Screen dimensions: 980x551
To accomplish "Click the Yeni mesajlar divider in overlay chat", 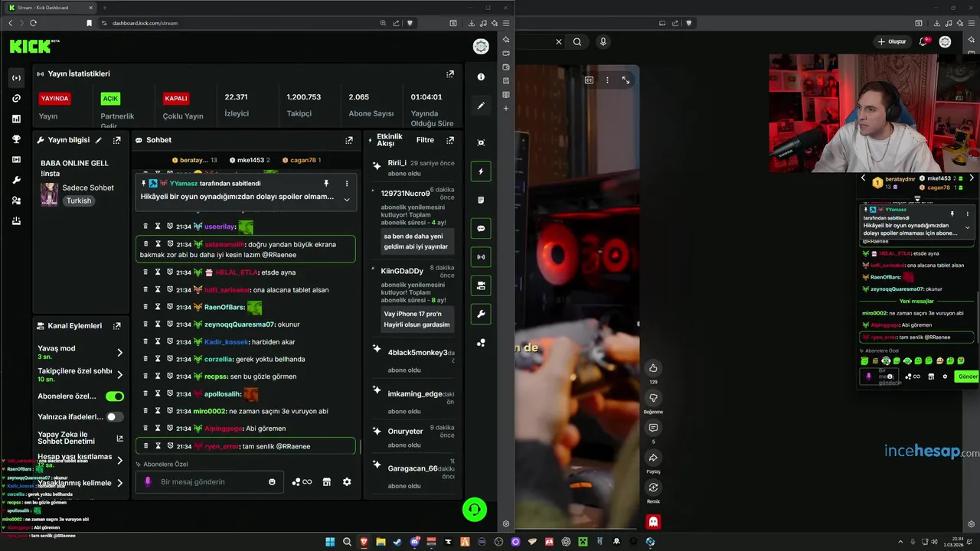I will 916,302.
